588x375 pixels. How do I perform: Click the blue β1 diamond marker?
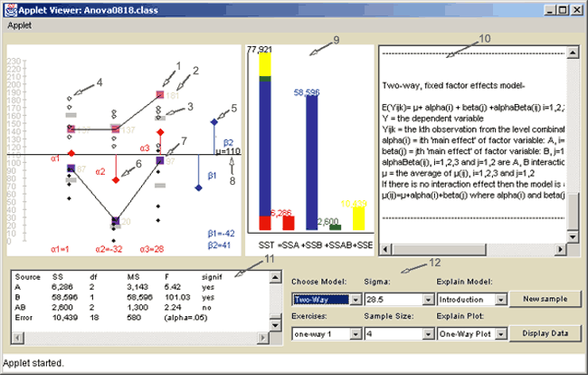[x=198, y=187]
